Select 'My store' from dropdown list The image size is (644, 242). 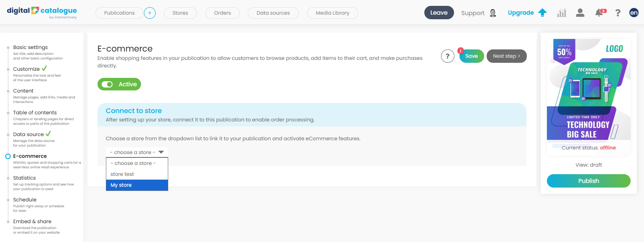137,185
